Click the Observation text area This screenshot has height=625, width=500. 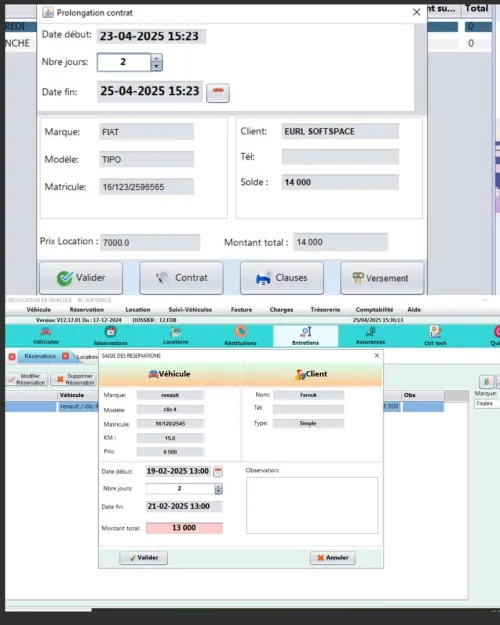click(312, 505)
